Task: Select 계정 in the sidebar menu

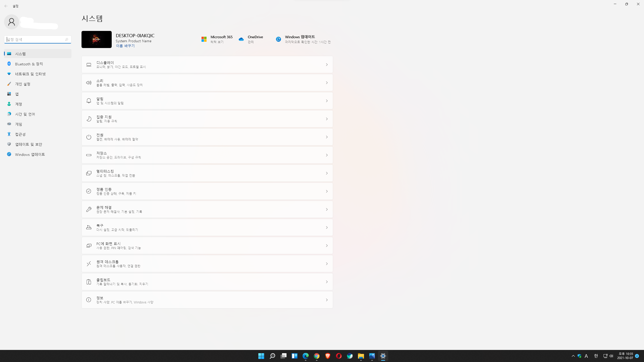Action: coord(19,104)
